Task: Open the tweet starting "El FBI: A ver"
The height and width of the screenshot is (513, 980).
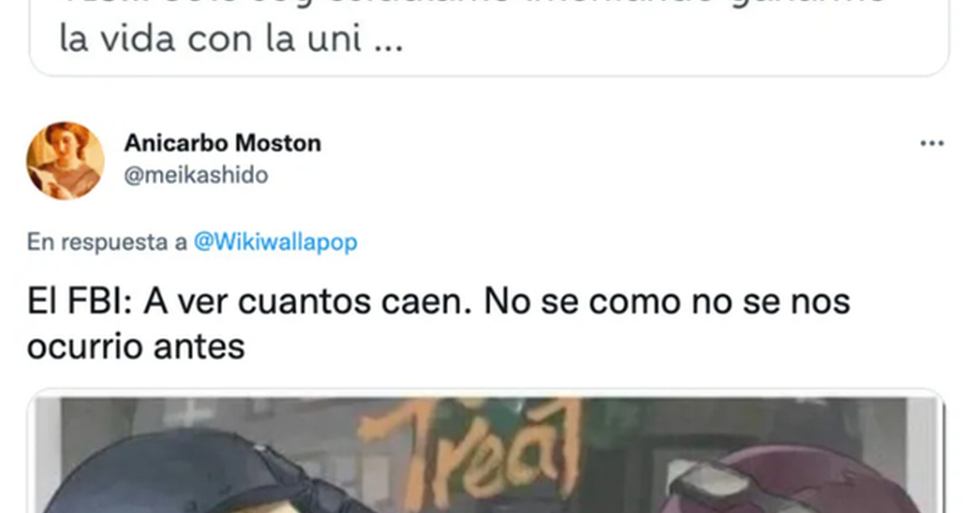Action: 439,324
